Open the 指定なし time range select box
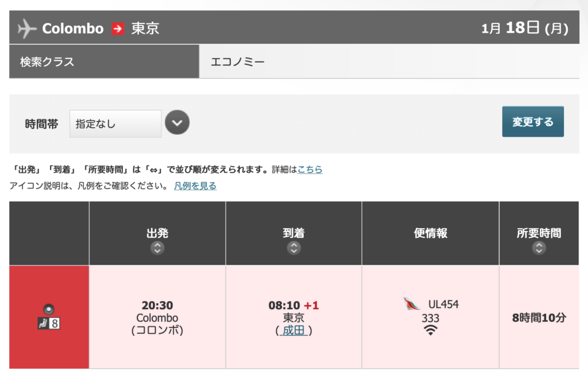The width and height of the screenshot is (588, 378). point(115,124)
